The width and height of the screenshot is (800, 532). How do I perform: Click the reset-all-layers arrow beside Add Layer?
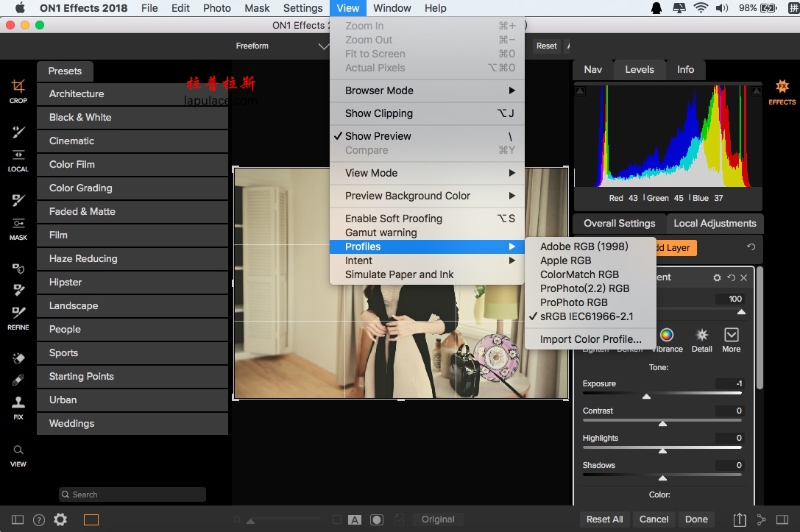pyautogui.click(x=751, y=247)
